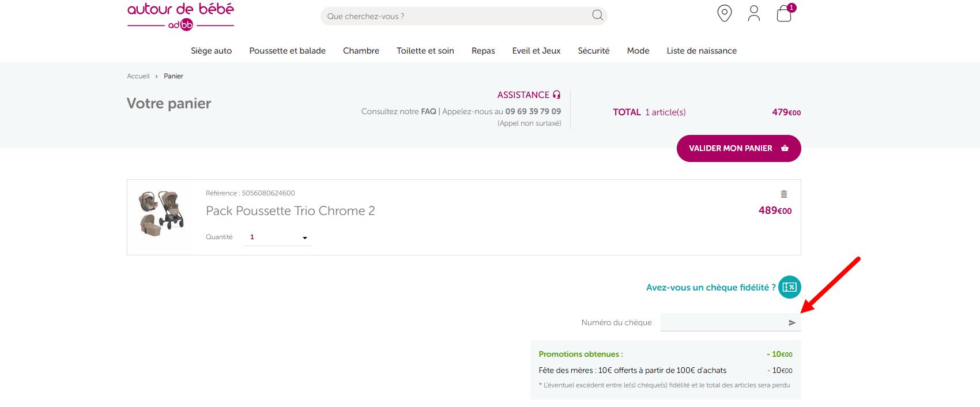Click the Promotions obtenues label
Image resolution: width=980 pixels, height=407 pixels.
pos(581,354)
